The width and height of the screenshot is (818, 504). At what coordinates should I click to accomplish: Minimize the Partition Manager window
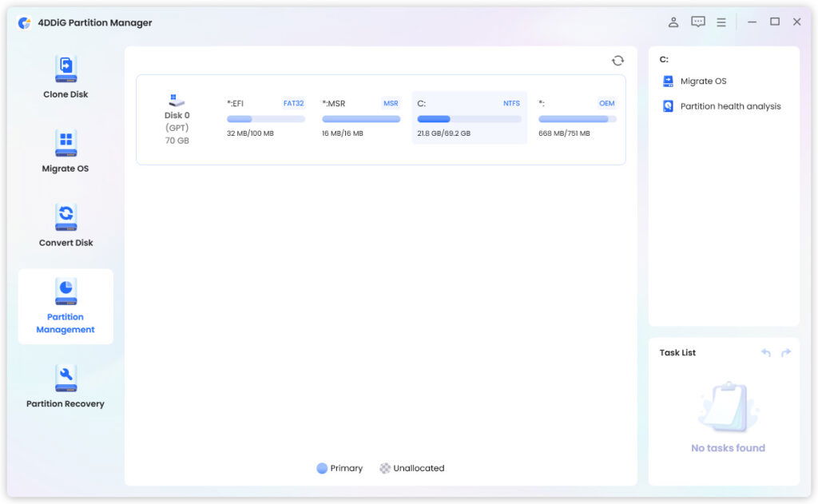752,22
